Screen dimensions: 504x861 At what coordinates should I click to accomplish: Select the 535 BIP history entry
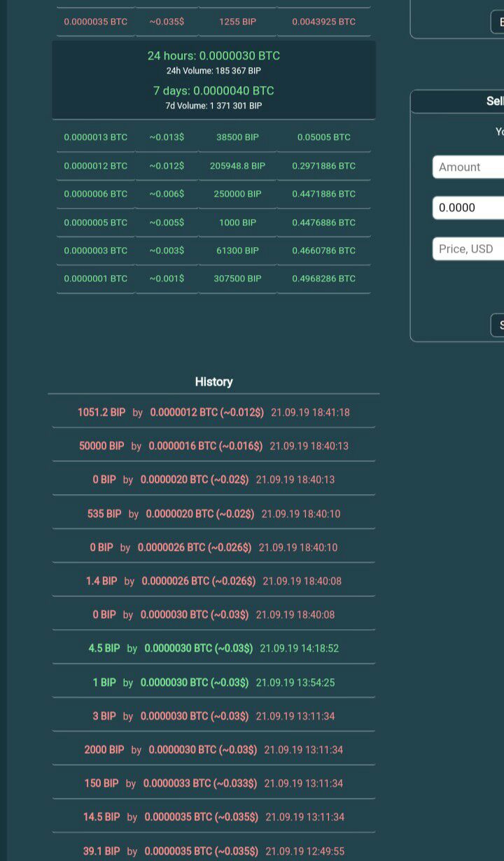(213, 514)
